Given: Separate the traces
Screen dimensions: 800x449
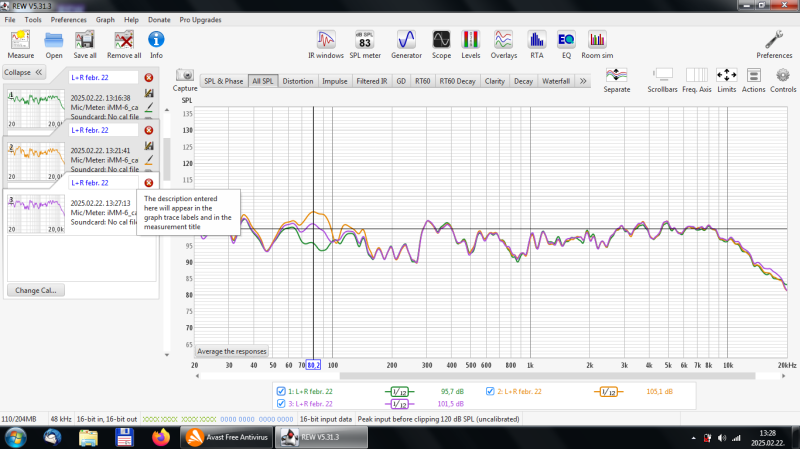Looking at the screenshot, I should tap(616, 80).
